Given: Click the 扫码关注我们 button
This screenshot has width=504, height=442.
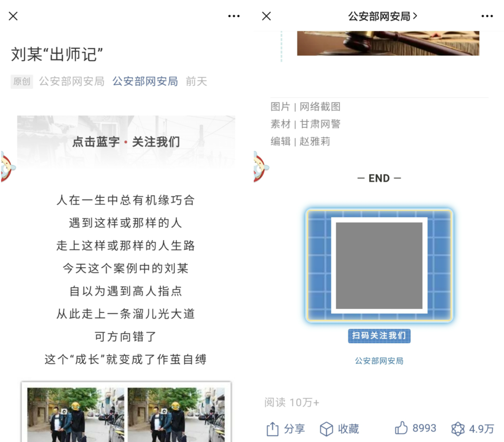Looking at the screenshot, I should click(x=379, y=336).
